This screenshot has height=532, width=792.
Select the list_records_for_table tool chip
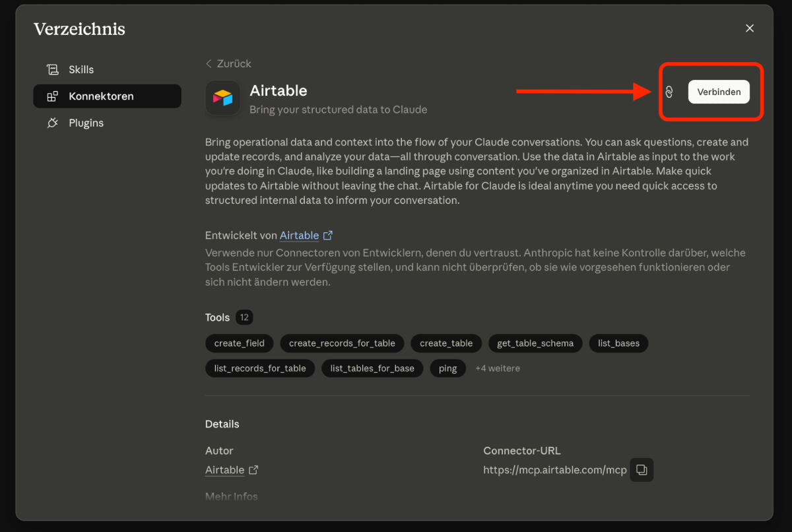[260, 368]
